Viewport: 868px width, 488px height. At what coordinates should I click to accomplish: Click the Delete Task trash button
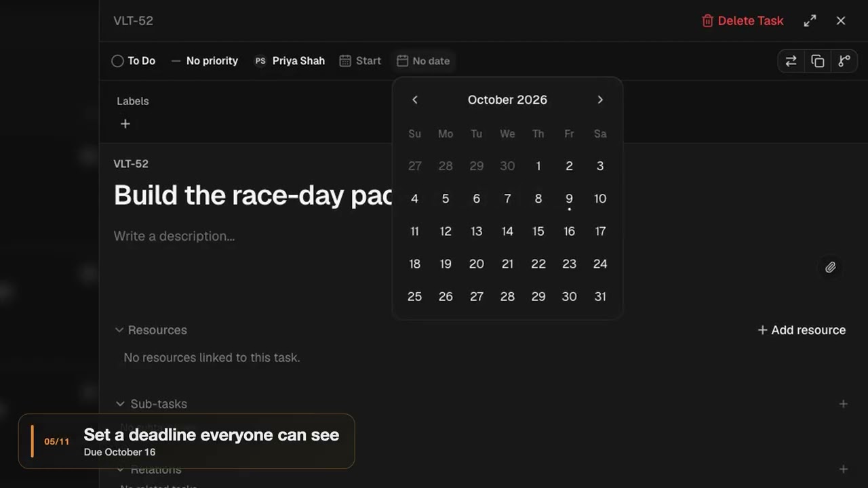point(743,21)
